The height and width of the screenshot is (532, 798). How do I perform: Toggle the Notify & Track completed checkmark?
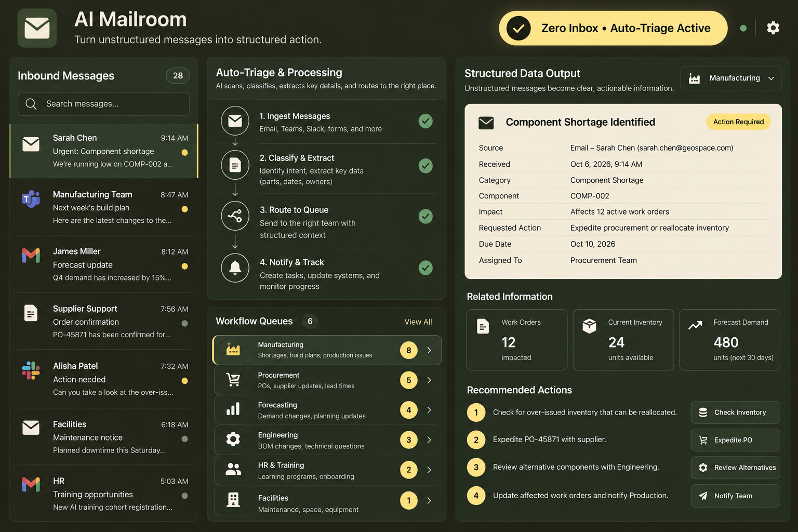425,268
